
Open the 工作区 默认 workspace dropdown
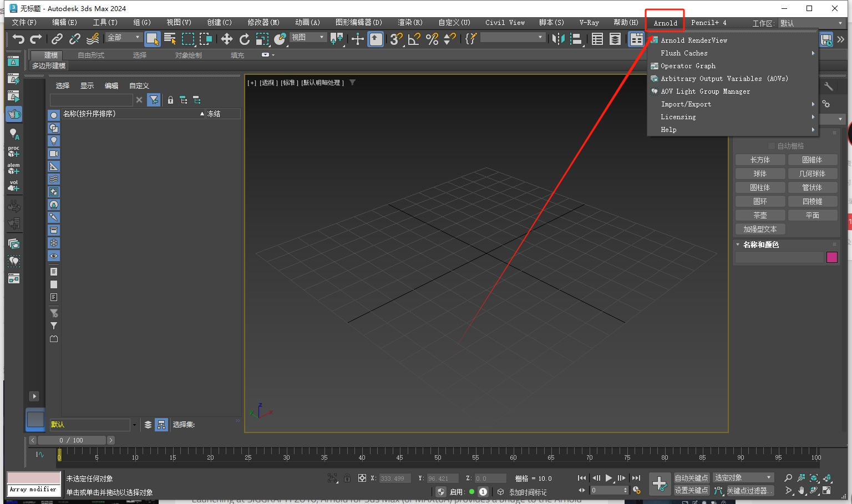coord(812,23)
